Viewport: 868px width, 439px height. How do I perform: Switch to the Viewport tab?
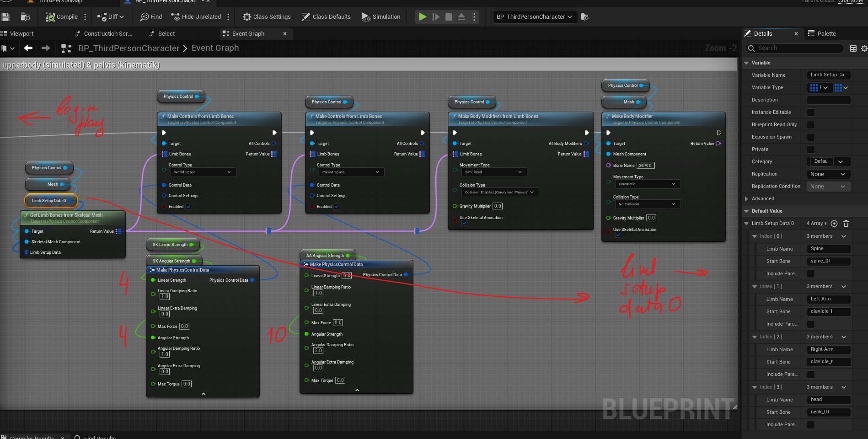coord(19,33)
